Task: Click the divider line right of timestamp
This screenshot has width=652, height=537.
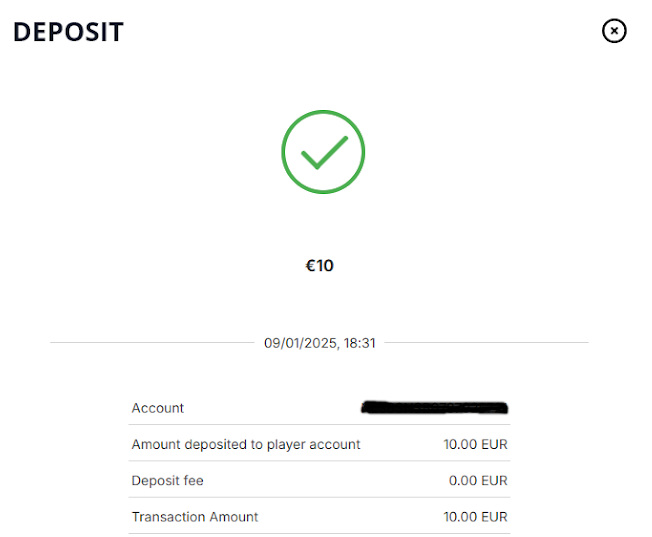Action: [486, 342]
